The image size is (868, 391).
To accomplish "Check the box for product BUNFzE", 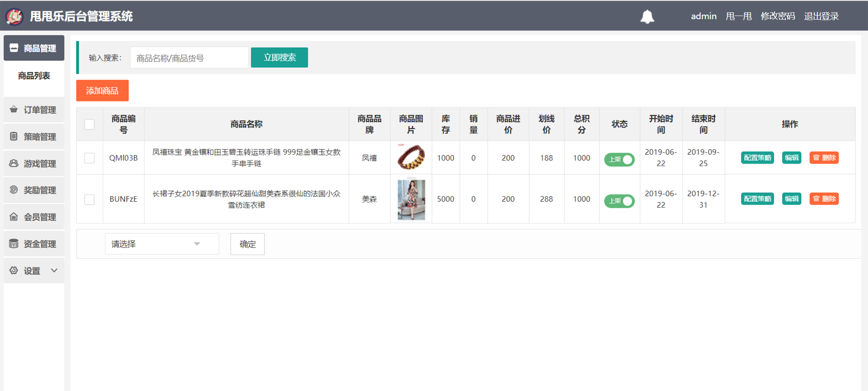I will pyautogui.click(x=89, y=199).
